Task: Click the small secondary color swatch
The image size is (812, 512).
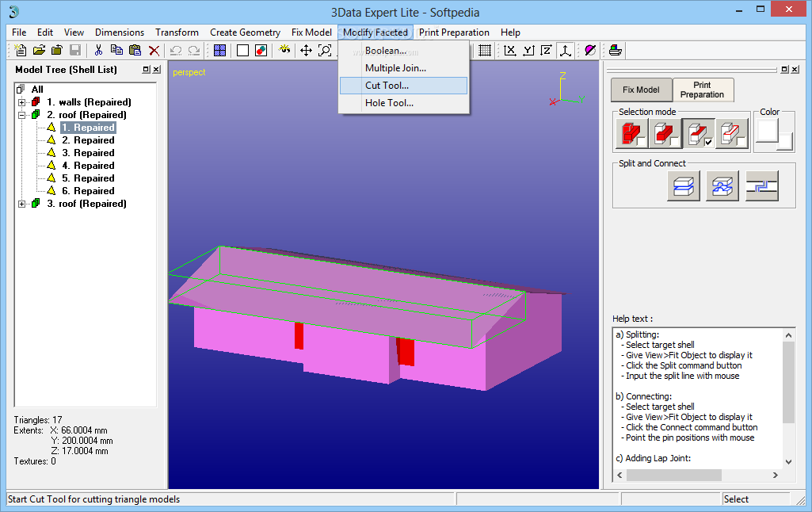Action: [786, 141]
